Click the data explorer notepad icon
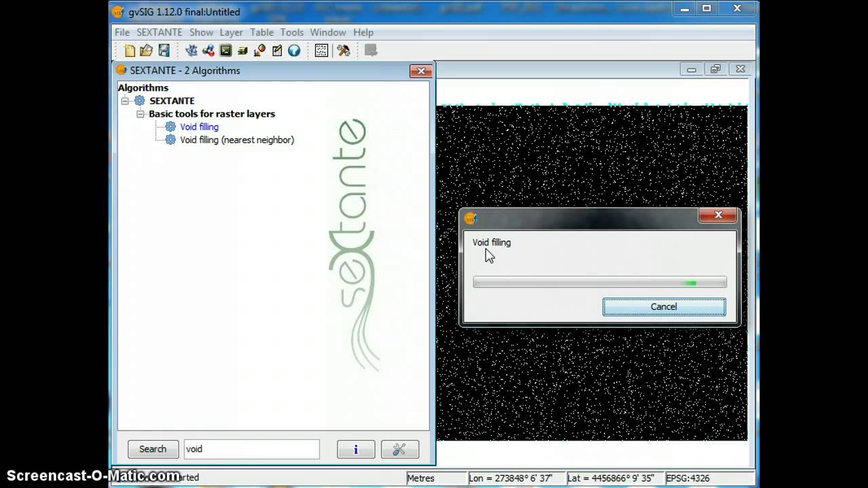The height and width of the screenshot is (488, 868). coord(277,51)
